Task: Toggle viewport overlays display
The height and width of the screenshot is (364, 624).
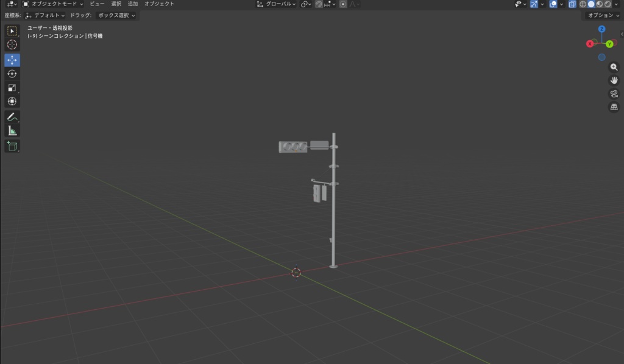Action: 553,4
